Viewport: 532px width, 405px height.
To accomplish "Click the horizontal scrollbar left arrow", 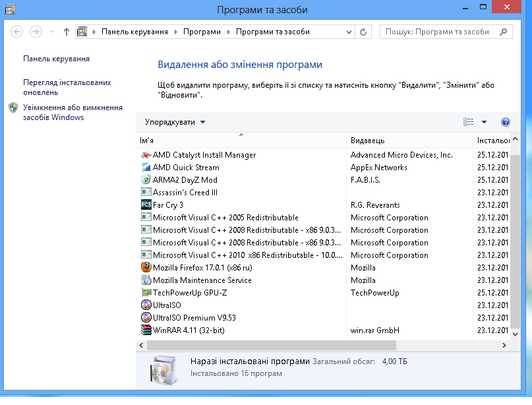I will 141,346.
